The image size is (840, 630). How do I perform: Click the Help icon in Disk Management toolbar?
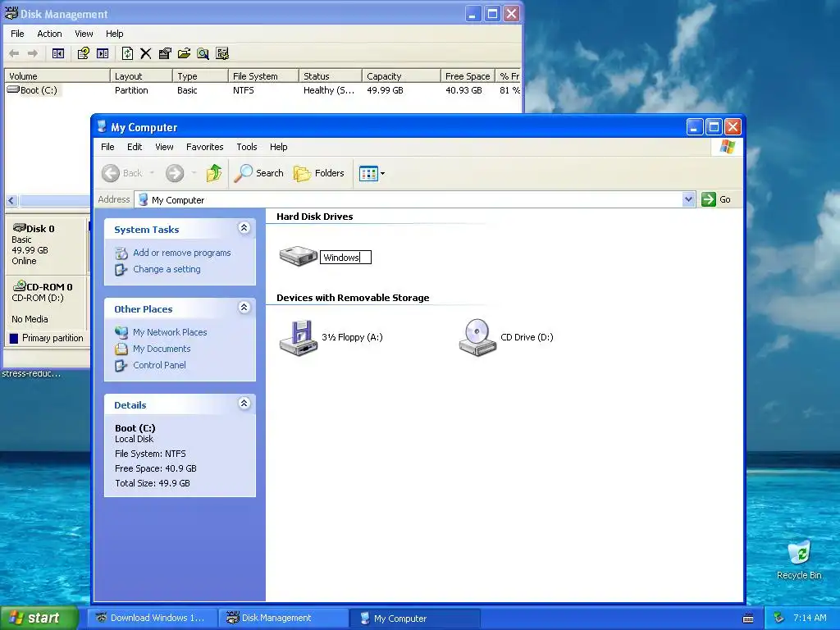(x=83, y=53)
